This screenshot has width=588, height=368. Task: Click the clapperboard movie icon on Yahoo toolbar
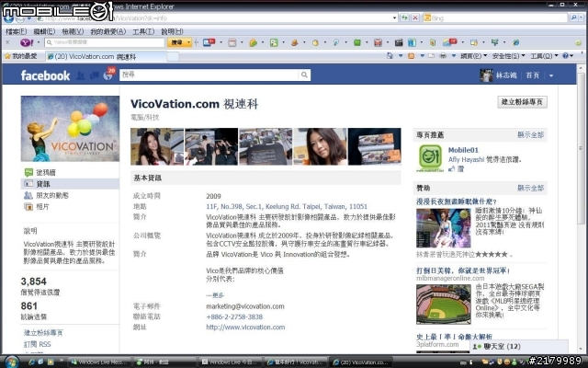(x=399, y=43)
